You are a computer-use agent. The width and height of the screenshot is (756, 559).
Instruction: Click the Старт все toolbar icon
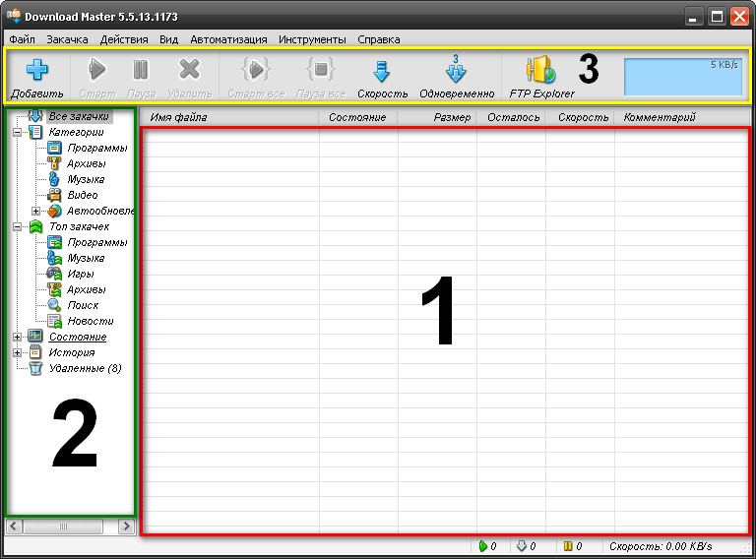pos(256,70)
